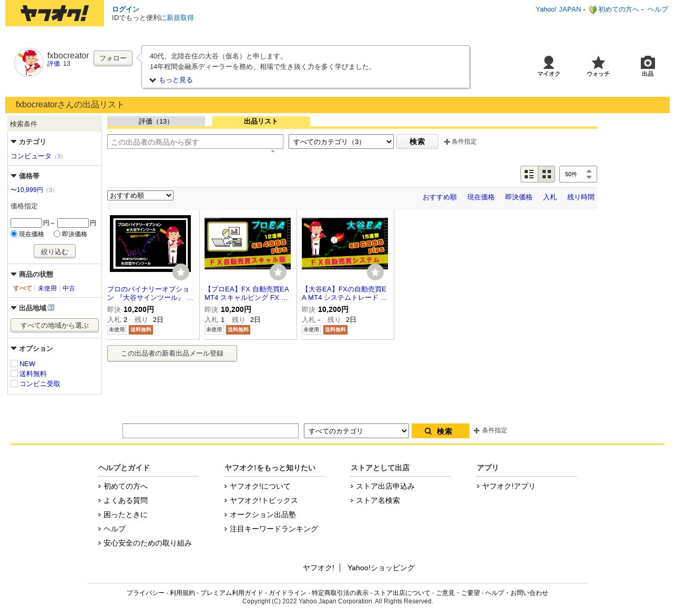Image resolution: width=675 pixels, height=616 pixels.
Task: Open the プロEA product thumbnail
Action: [x=248, y=244]
